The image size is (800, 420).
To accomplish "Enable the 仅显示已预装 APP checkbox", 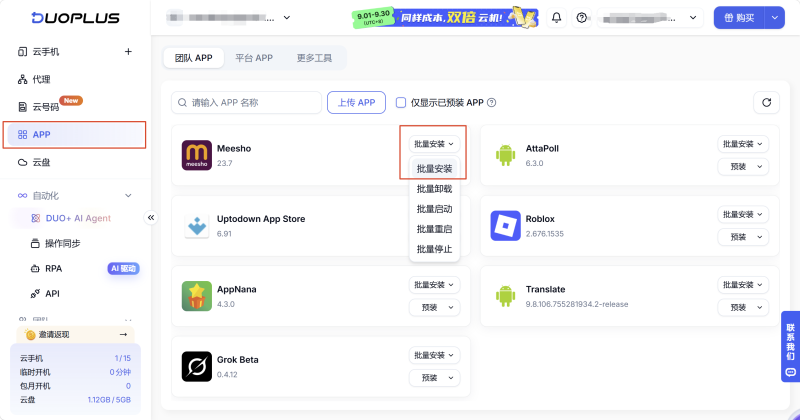I will [401, 103].
